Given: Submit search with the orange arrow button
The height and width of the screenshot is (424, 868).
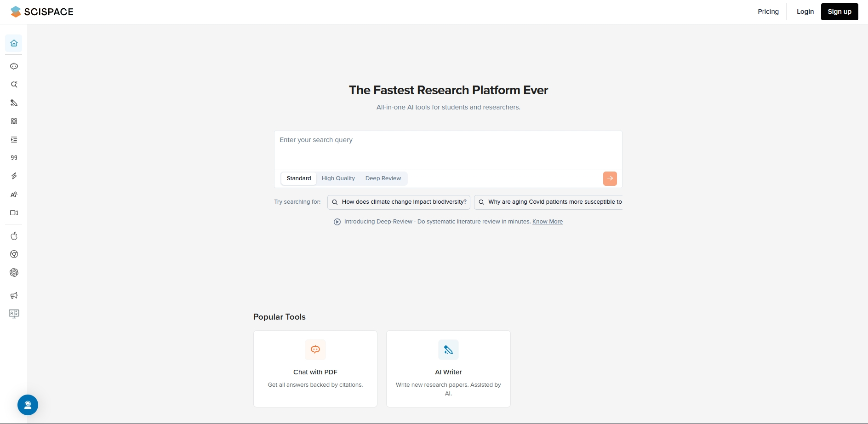Looking at the screenshot, I should tap(610, 178).
